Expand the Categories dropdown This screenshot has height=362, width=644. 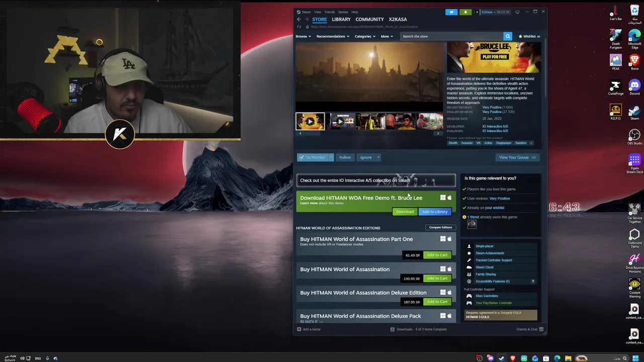[x=365, y=36]
